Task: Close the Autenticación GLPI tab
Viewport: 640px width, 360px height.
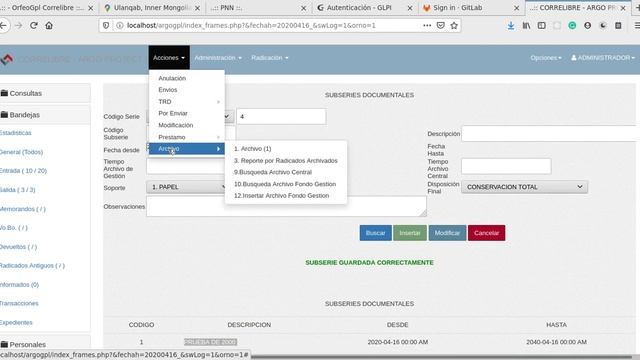Action: [x=410, y=8]
